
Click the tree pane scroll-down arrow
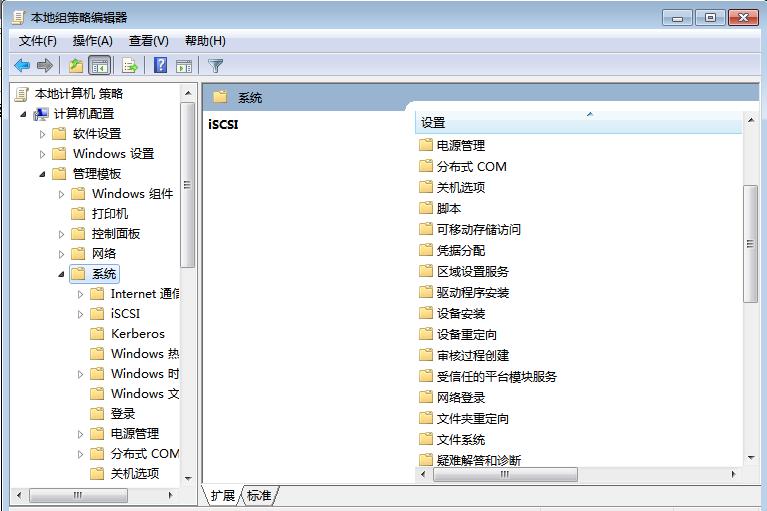point(188,478)
